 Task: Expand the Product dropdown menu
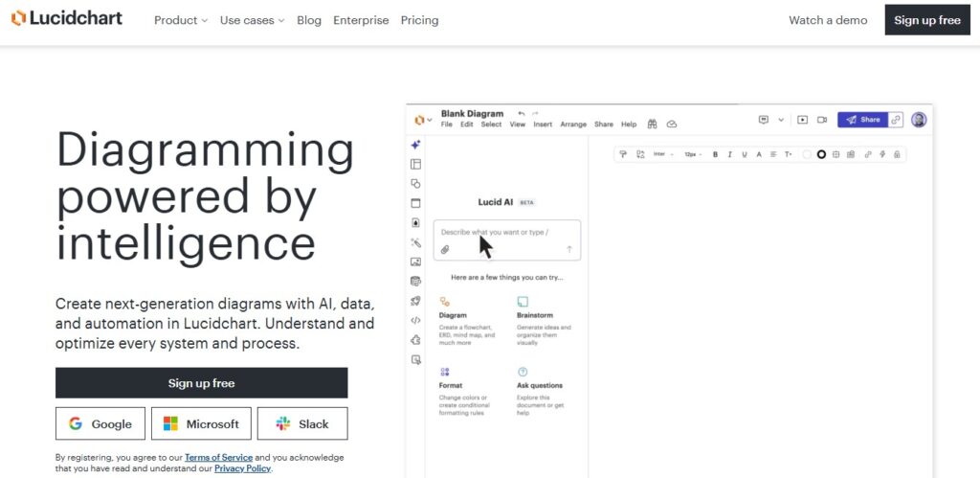tap(181, 20)
